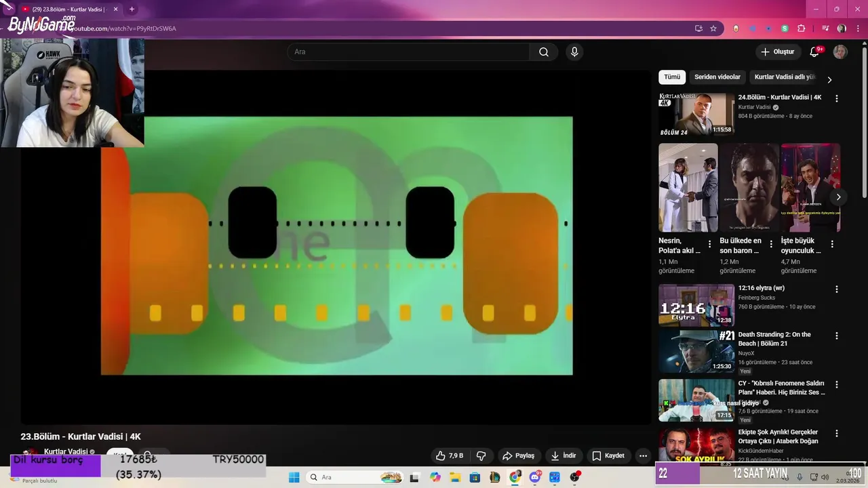Open the Windows Start menu

click(x=294, y=478)
